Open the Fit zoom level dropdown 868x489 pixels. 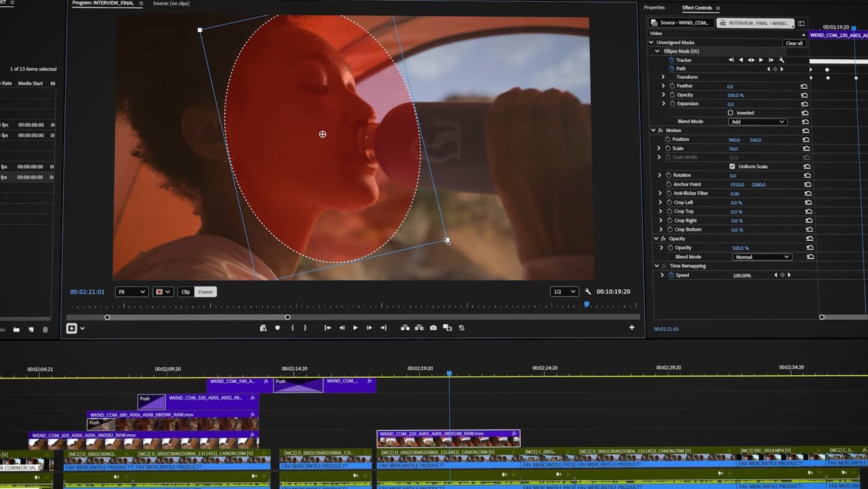(131, 292)
